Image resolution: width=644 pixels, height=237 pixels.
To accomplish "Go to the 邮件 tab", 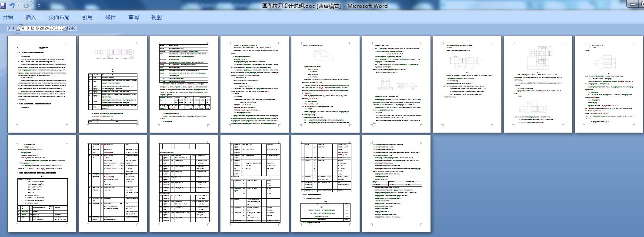I will [x=110, y=17].
